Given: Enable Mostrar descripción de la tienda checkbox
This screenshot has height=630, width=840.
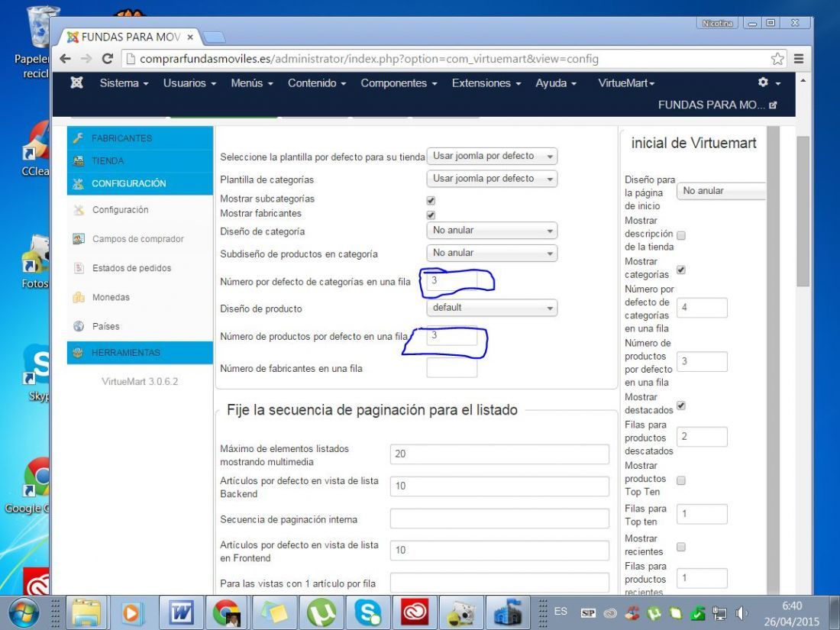Looking at the screenshot, I should [681, 235].
